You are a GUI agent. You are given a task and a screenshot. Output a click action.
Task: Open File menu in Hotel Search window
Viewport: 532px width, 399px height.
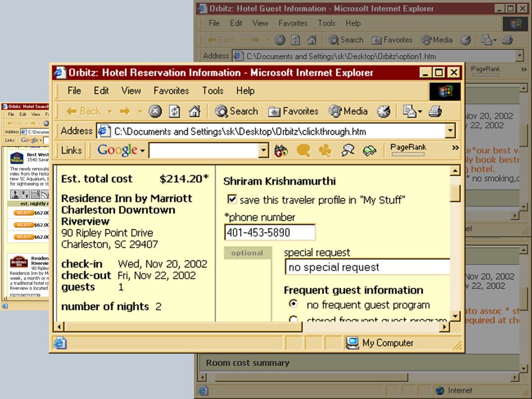pos(11,114)
